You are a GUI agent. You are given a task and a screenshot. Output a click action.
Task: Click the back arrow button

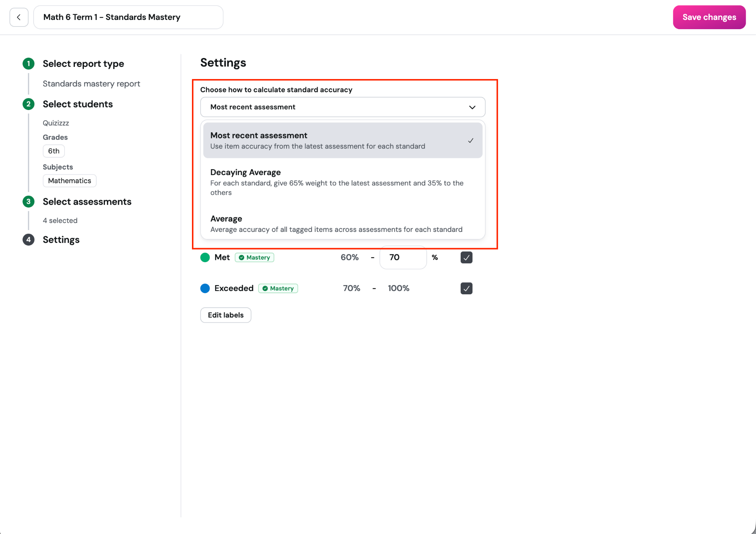pos(19,17)
